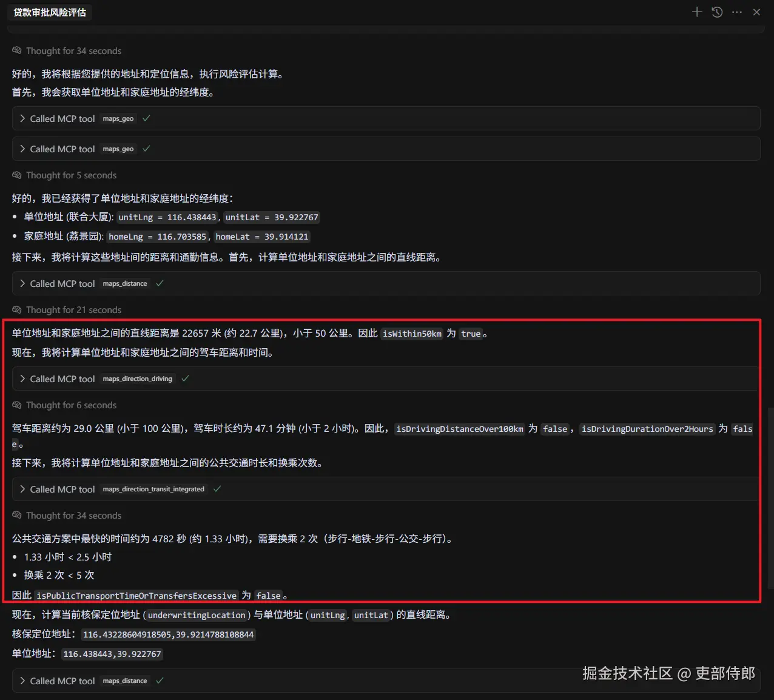The height and width of the screenshot is (700, 774).
Task: Click the isWithin50km inline code chip
Action: click(x=412, y=333)
